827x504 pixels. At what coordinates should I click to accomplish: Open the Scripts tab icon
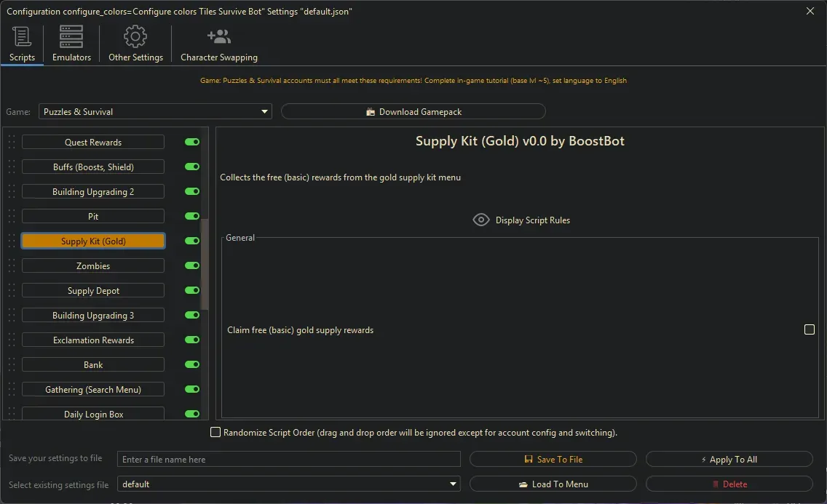(x=22, y=36)
